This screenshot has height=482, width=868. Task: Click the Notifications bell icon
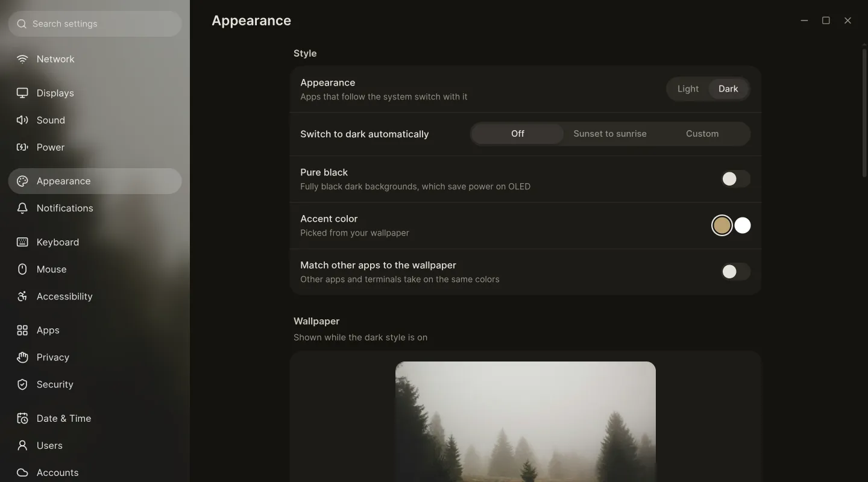[x=22, y=208]
